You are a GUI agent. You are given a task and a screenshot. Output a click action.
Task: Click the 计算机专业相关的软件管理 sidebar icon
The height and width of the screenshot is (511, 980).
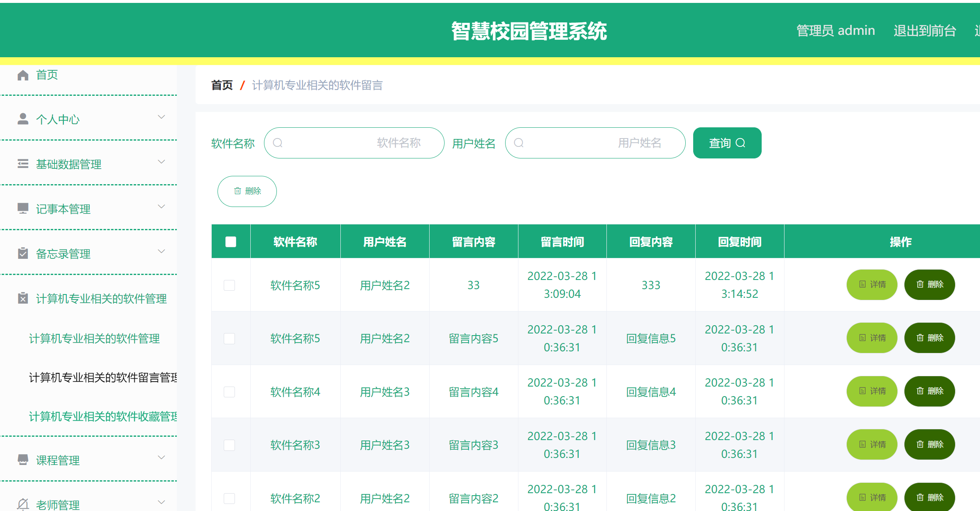pos(23,298)
